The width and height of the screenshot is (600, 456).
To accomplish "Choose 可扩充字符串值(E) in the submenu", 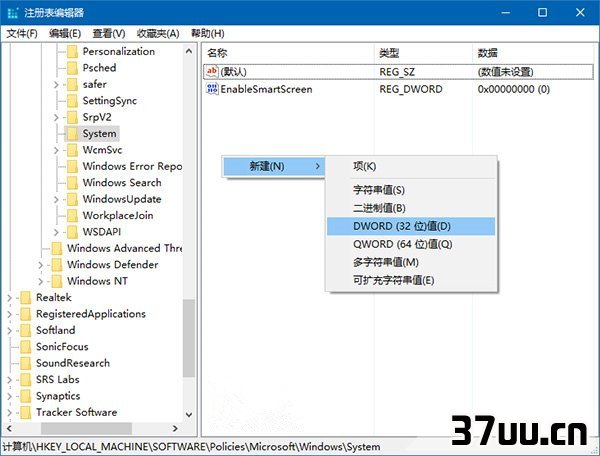I will coord(411,280).
